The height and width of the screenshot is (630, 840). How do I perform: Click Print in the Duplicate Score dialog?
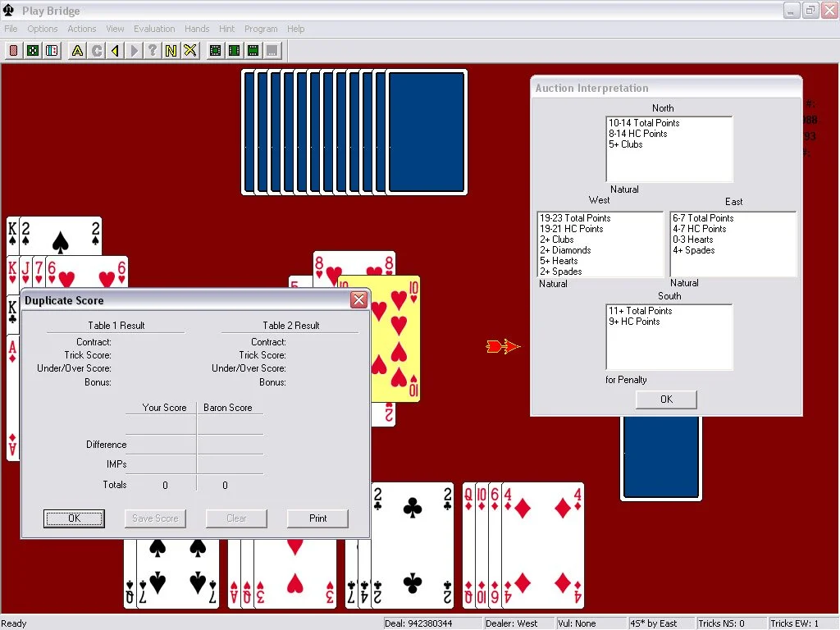317,518
